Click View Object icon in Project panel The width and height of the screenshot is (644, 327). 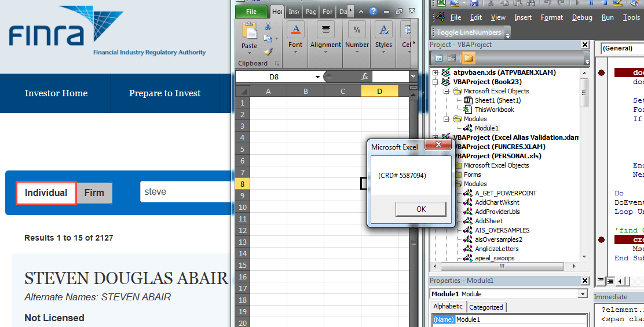click(451, 58)
